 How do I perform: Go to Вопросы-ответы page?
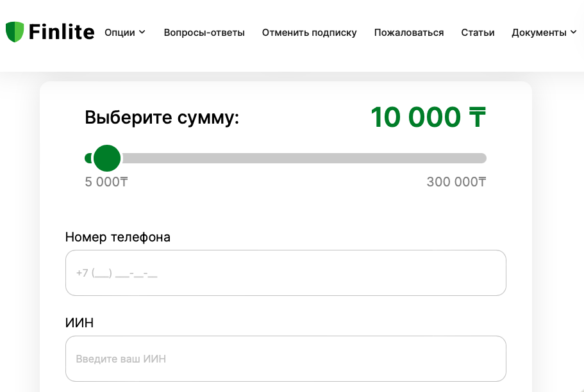click(x=204, y=33)
